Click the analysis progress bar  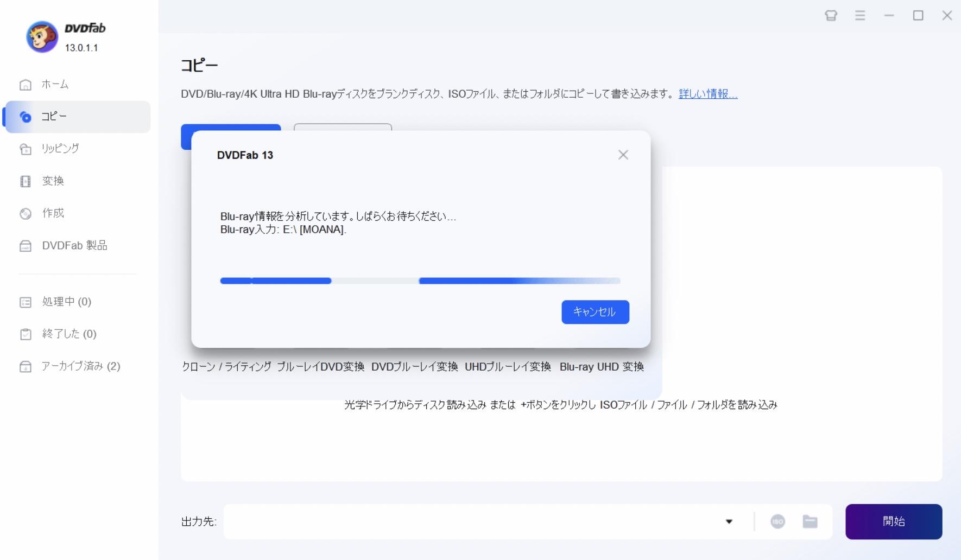point(420,281)
